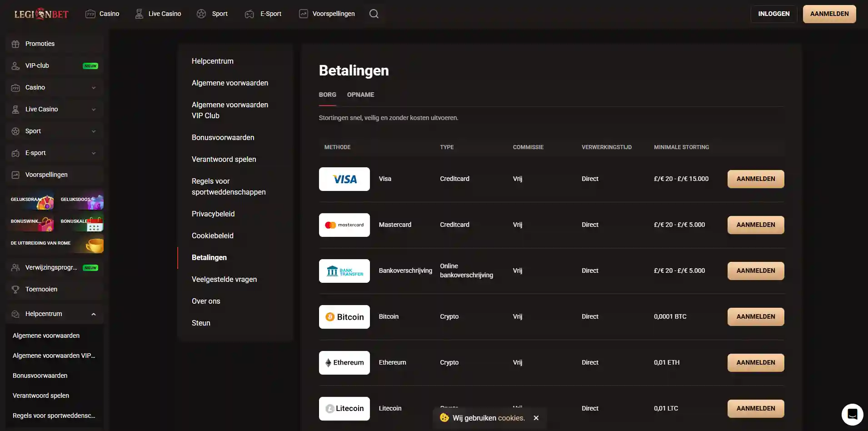This screenshot has height=431, width=868.
Task: Open the Geluksdoos promo tile
Action: click(x=80, y=200)
